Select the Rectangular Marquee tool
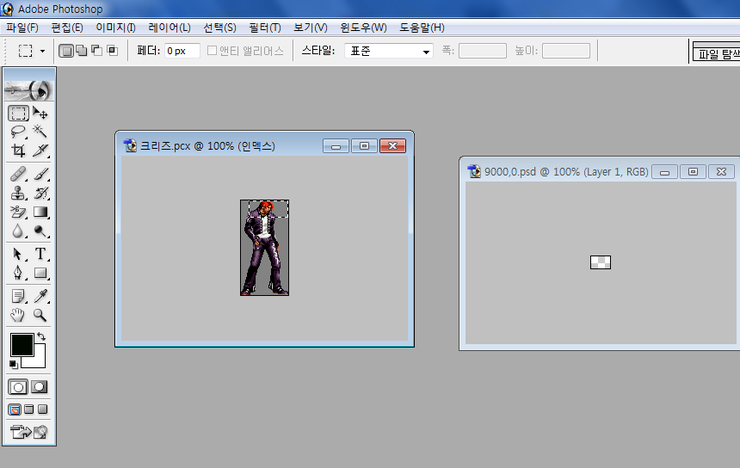740x468 pixels. pos(18,113)
